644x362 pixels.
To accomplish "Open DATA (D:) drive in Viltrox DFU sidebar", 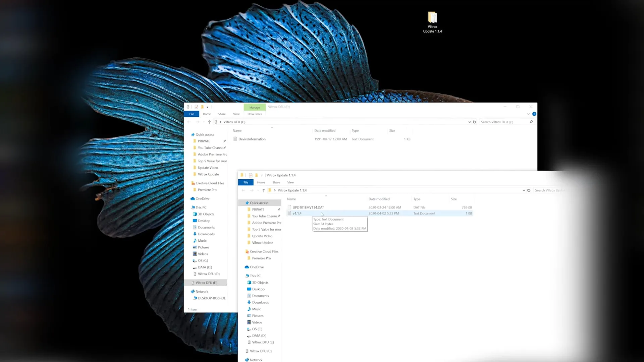I will pyautogui.click(x=205, y=267).
